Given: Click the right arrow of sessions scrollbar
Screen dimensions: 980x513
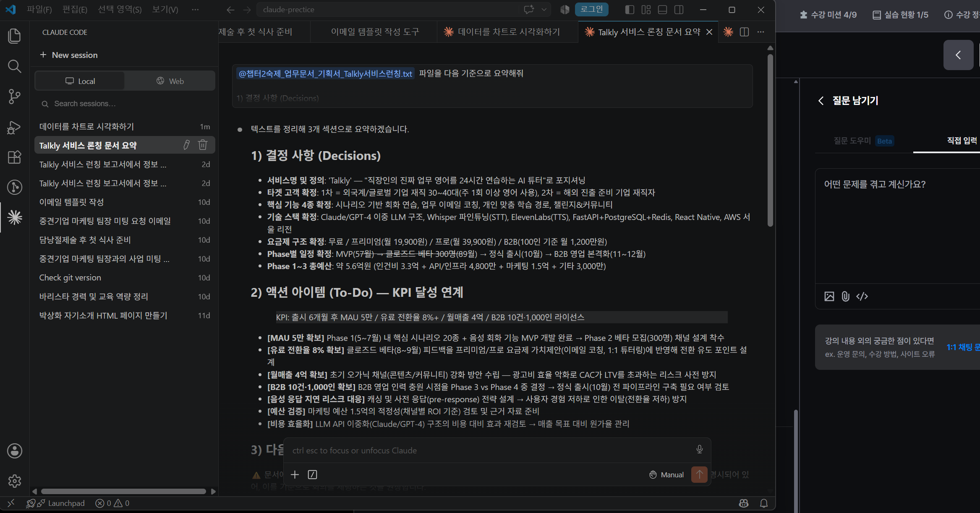Looking at the screenshot, I should click(x=213, y=491).
